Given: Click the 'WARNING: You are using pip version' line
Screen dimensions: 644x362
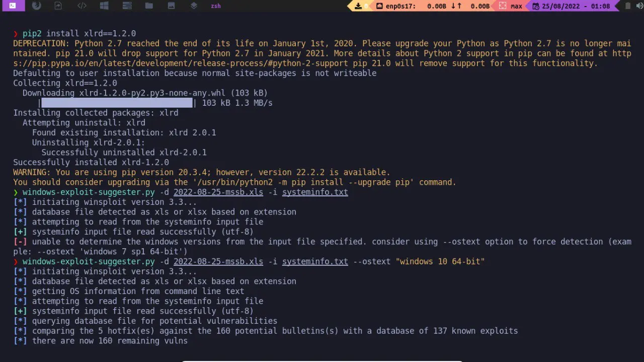Looking at the screenshot, I should pyautogui.click(x=202, y=172).
